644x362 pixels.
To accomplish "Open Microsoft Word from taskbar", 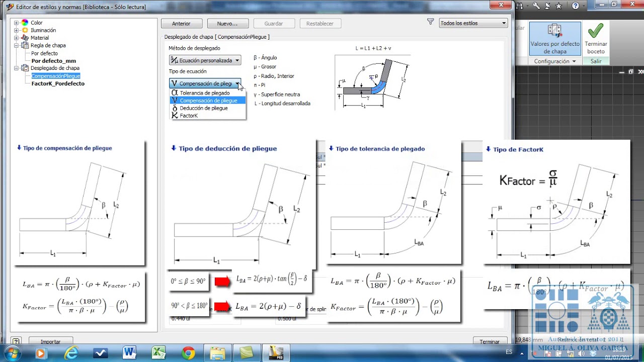I will (x=129, y=353).
